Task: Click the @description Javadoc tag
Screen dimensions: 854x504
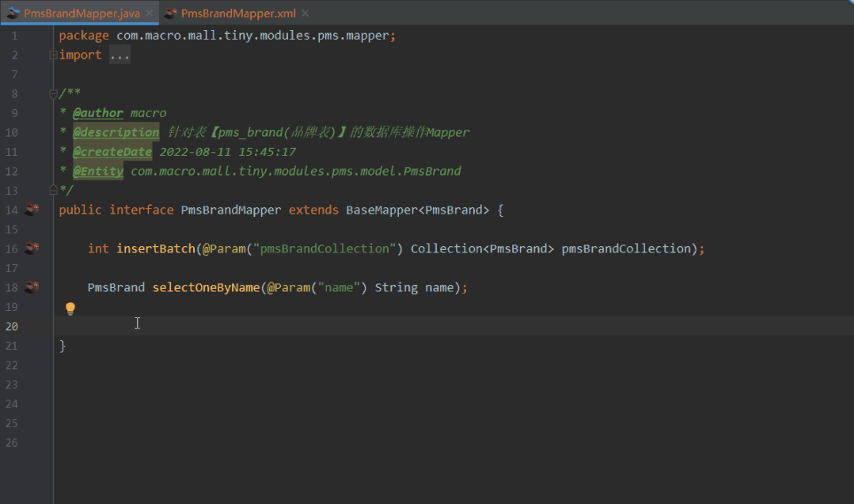Action: click(116, 132)
